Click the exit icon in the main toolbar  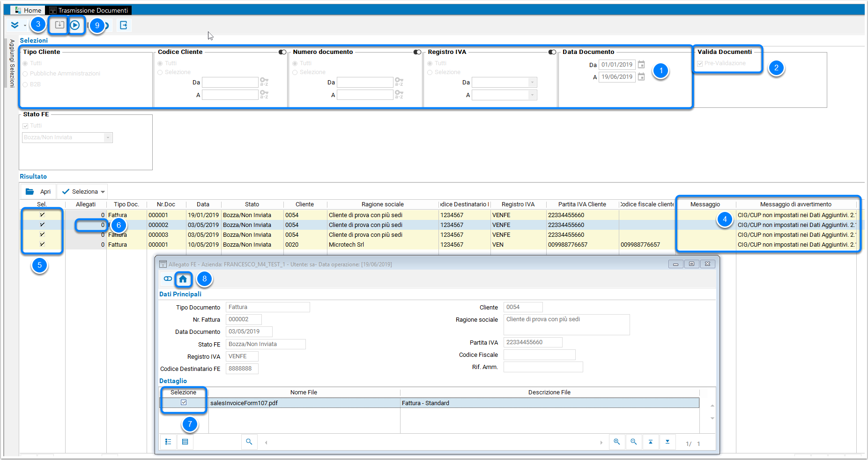(124, 25)
